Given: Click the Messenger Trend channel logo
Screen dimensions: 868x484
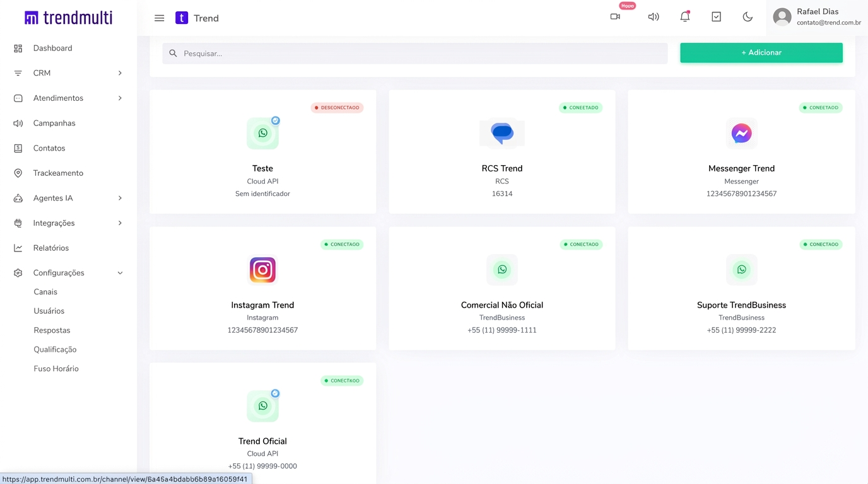Looking at the screenshot, I should (741, 133).
